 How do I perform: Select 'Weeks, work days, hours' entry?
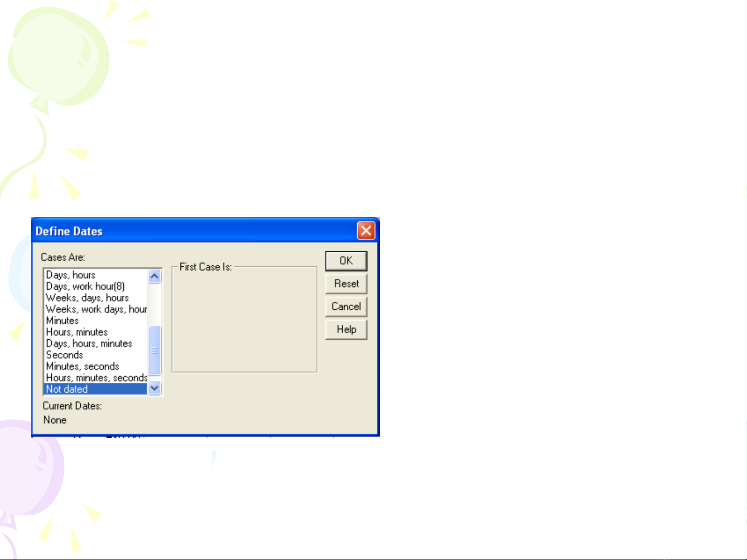96,309
